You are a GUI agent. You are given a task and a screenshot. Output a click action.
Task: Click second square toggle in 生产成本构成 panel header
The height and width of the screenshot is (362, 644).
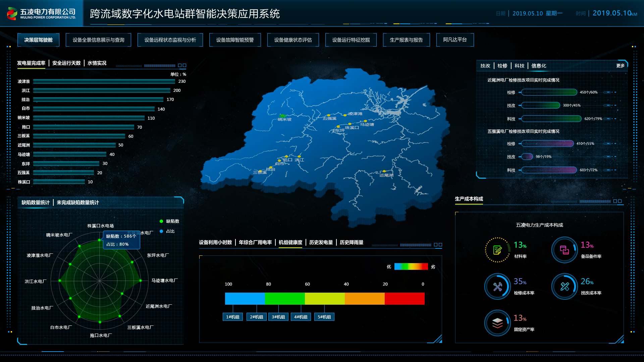pos(620,201)
